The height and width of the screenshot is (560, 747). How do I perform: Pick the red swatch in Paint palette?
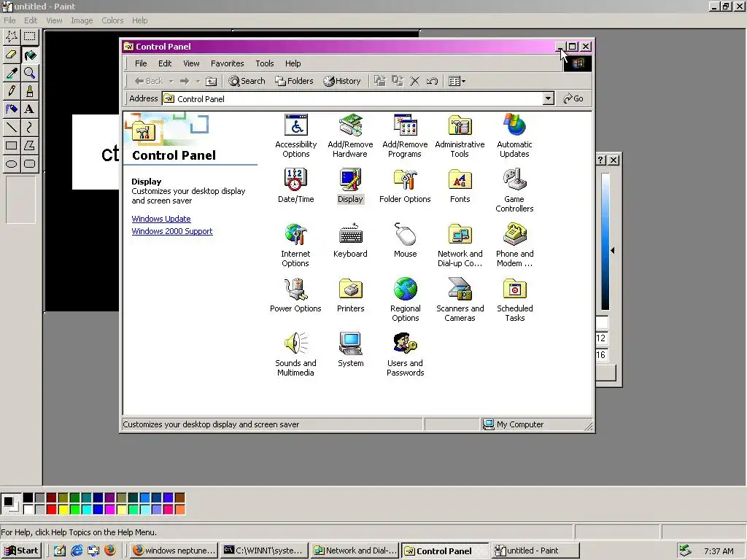click(52, 510)
